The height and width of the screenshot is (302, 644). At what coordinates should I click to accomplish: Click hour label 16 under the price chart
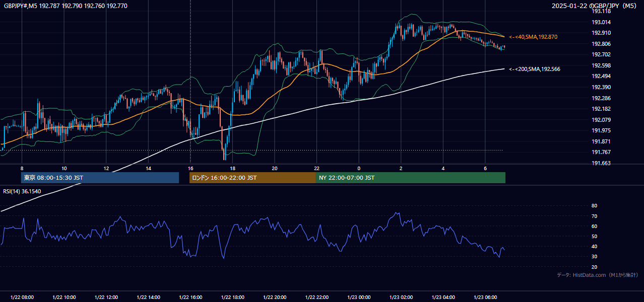click(x=190, y=169)
